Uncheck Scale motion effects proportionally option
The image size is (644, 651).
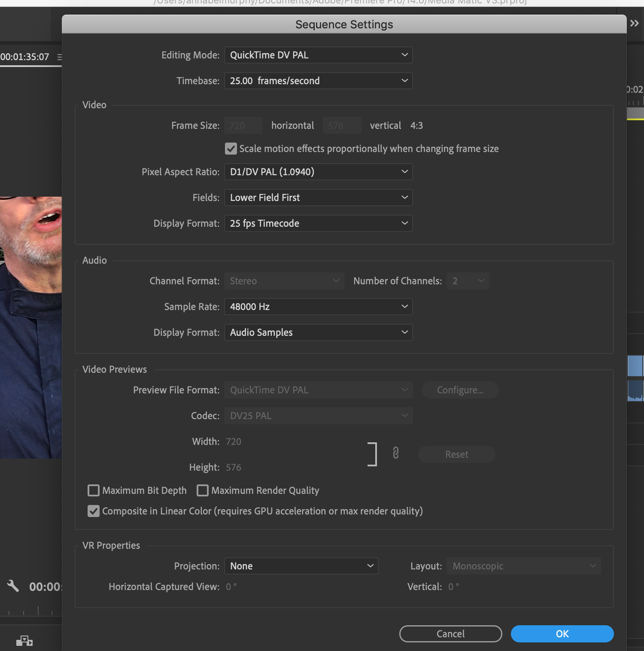(231, 149)
